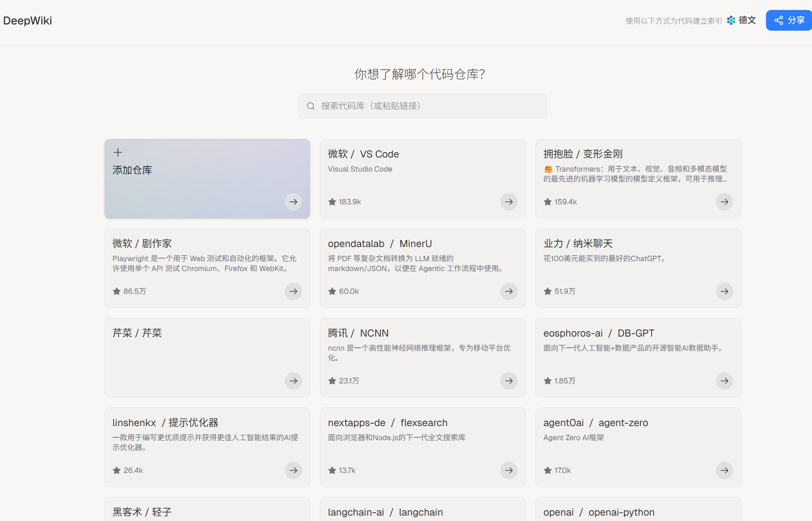
Task: Open the DeepWiki home link
Action: click(x=28, y=21)
